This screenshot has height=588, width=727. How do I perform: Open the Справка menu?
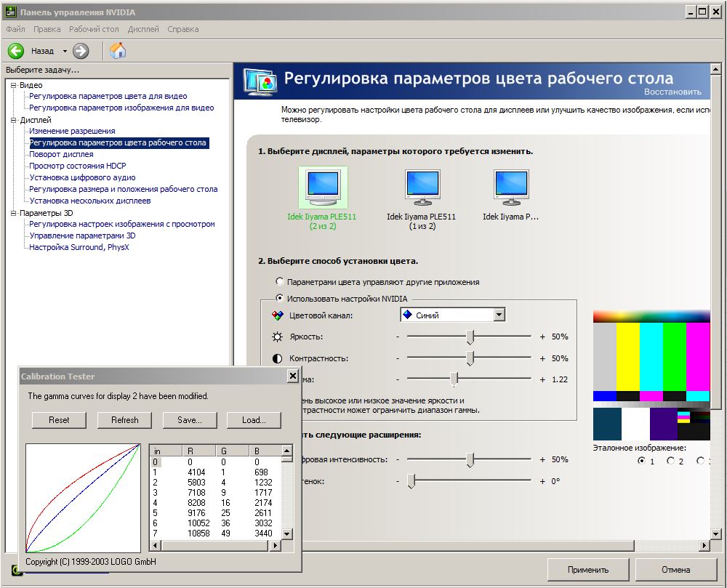click(x=182, y=30)
